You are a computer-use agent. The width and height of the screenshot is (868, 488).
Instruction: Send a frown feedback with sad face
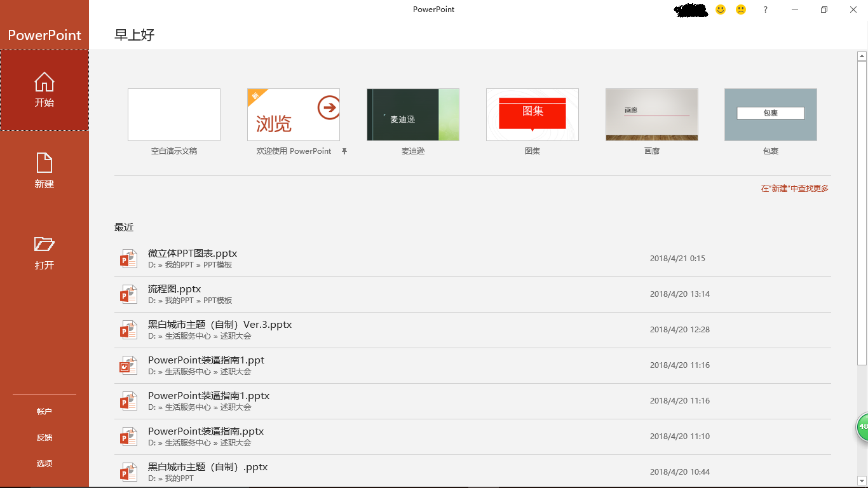coord(741,10)
